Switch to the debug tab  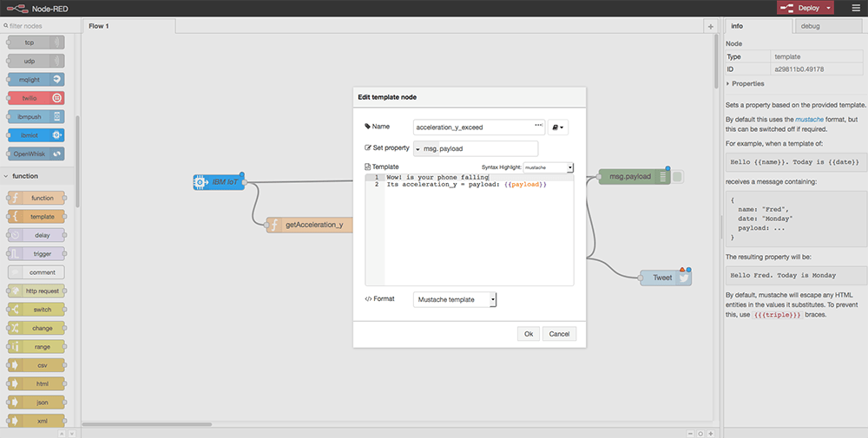(x=811, y=27)
